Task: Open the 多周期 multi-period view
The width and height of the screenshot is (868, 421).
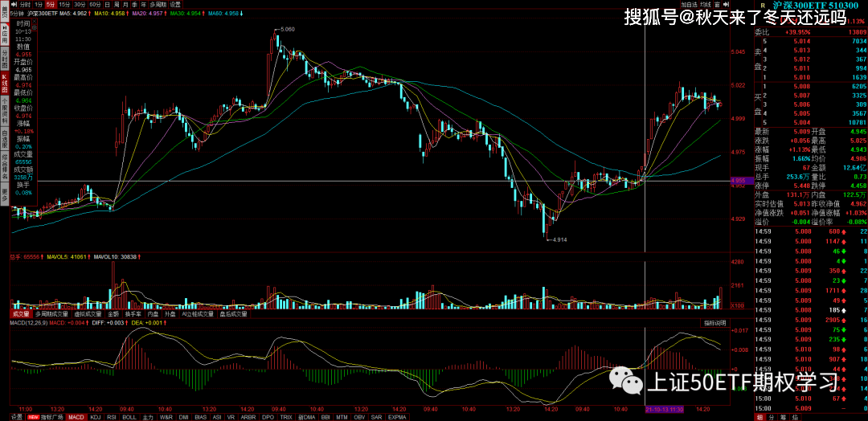Action: 158,5
